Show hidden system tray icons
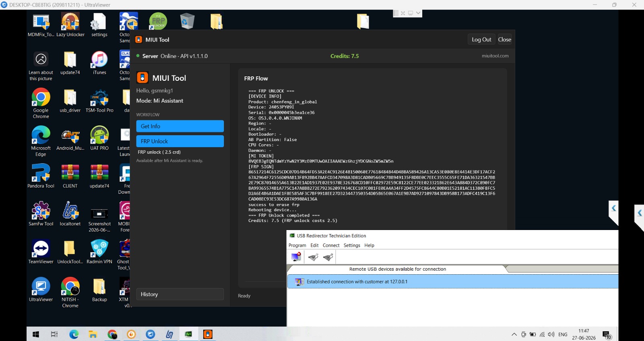644x341 pixels. [x=514, y=334]
